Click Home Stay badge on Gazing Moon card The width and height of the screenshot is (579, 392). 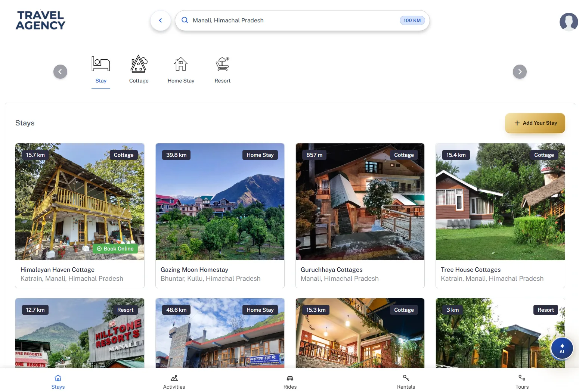click(260, 155)
